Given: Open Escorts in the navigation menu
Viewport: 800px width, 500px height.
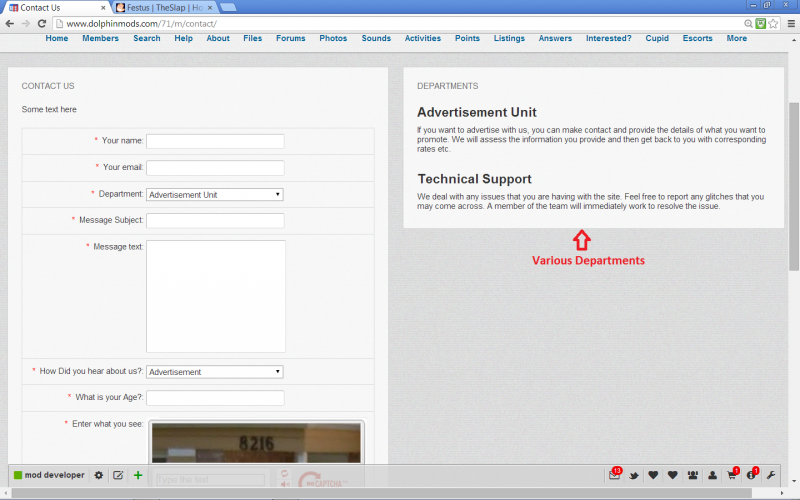Looking at the screenshot, I should pos(697,38).
